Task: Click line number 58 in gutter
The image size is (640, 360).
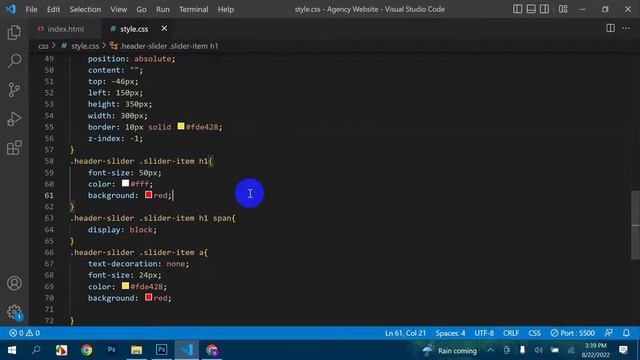Action: [49, 161]
